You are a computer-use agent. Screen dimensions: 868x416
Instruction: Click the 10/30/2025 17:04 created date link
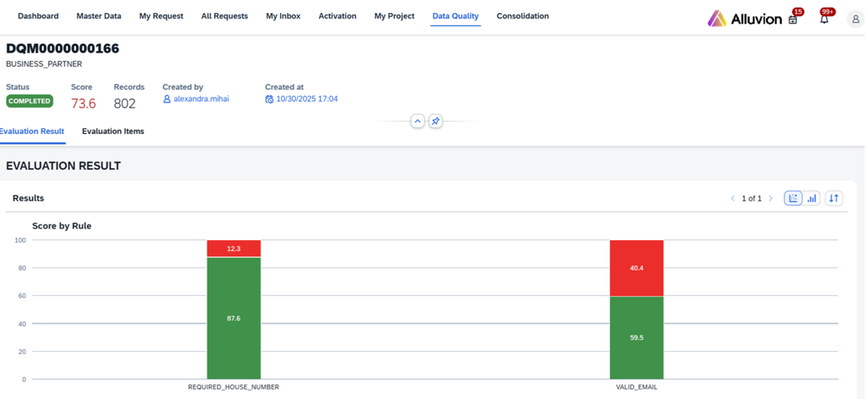click(x=307, y=99)
